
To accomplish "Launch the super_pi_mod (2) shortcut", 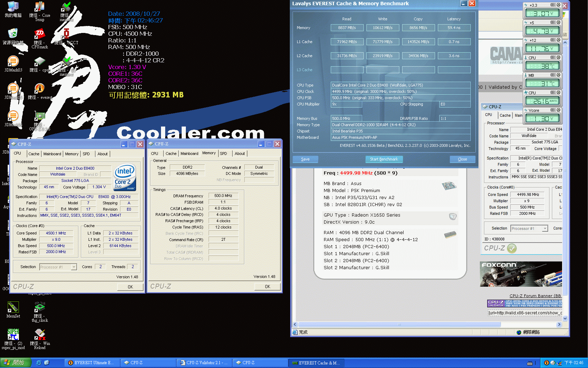I will [x=13, y=339].
